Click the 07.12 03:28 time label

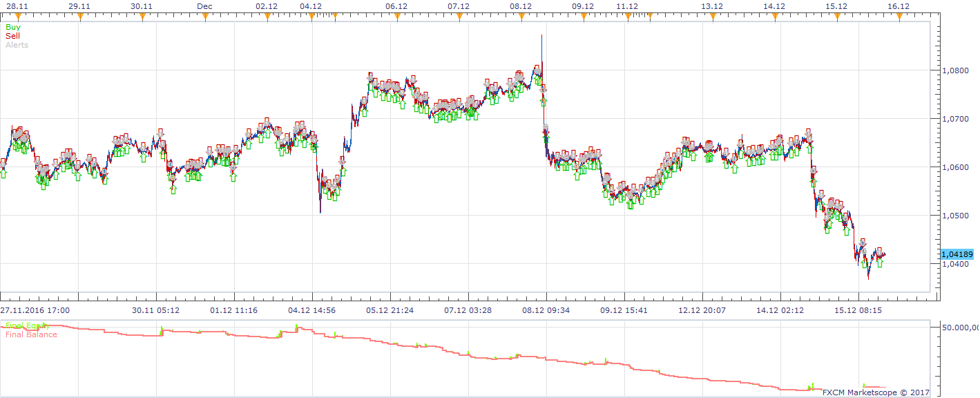tap(468, 310)
